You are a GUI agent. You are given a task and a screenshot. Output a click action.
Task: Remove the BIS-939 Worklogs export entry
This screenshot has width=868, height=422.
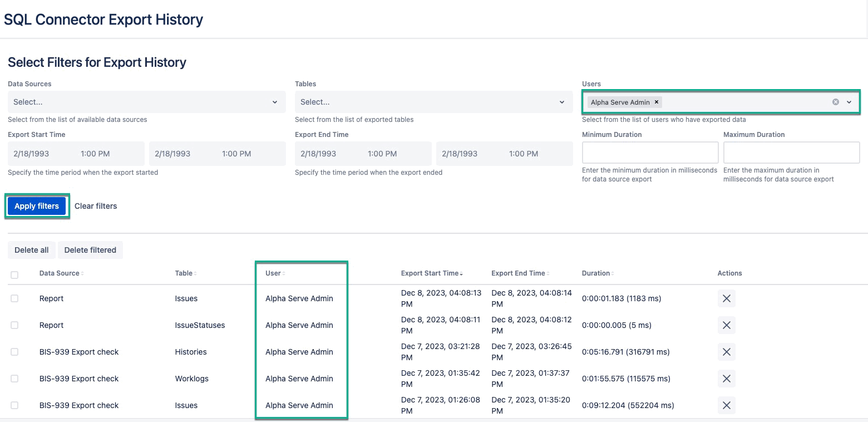click(726, 378)
